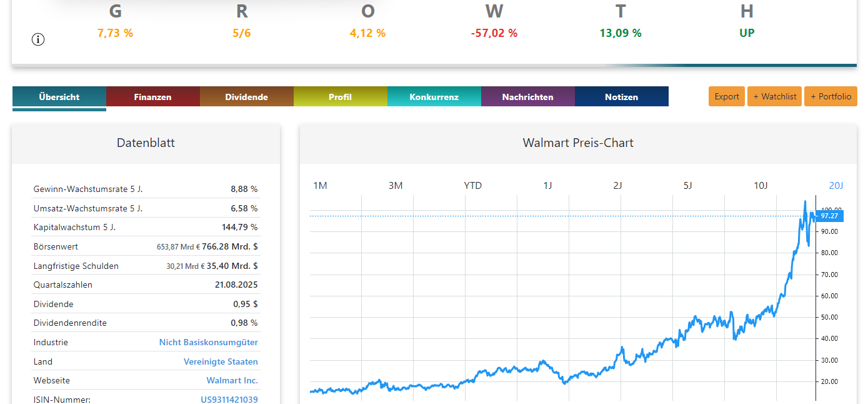The width and height of the screenshot is (868, 404).
Task: Click the Börsenwert label
Action: [x=56, y=247]
